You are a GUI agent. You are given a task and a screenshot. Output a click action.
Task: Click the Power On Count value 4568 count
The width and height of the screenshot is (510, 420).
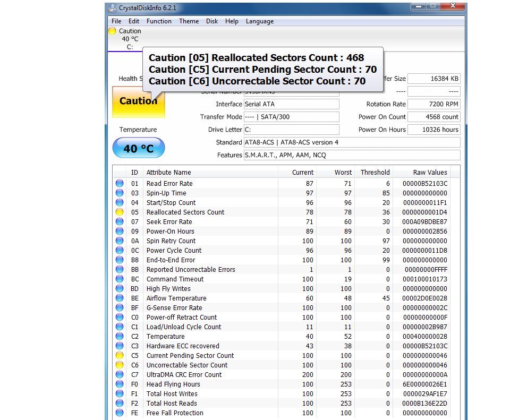[434, 117]
